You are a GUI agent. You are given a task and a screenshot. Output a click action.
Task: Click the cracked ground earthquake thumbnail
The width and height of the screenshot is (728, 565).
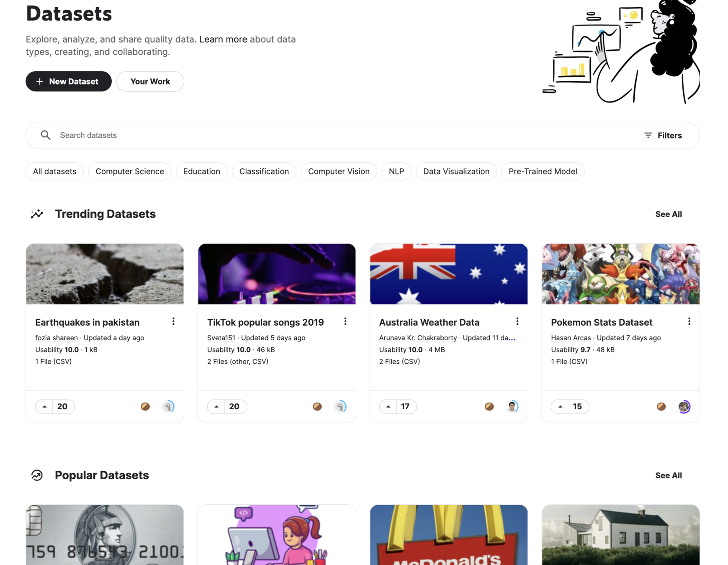tap(105, 274)
